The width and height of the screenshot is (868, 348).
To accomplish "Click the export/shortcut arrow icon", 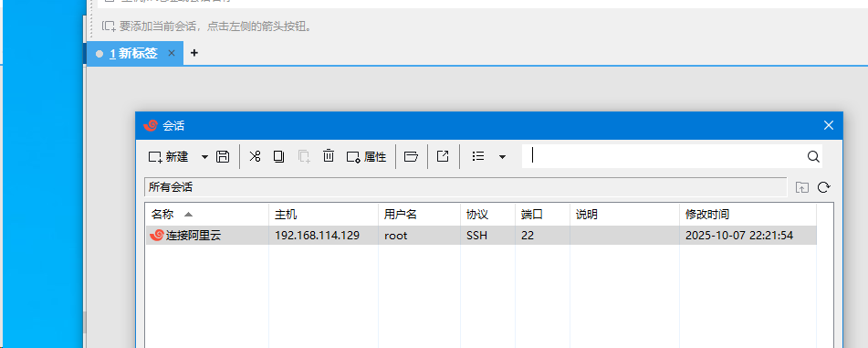I will [x=443, y=156].
